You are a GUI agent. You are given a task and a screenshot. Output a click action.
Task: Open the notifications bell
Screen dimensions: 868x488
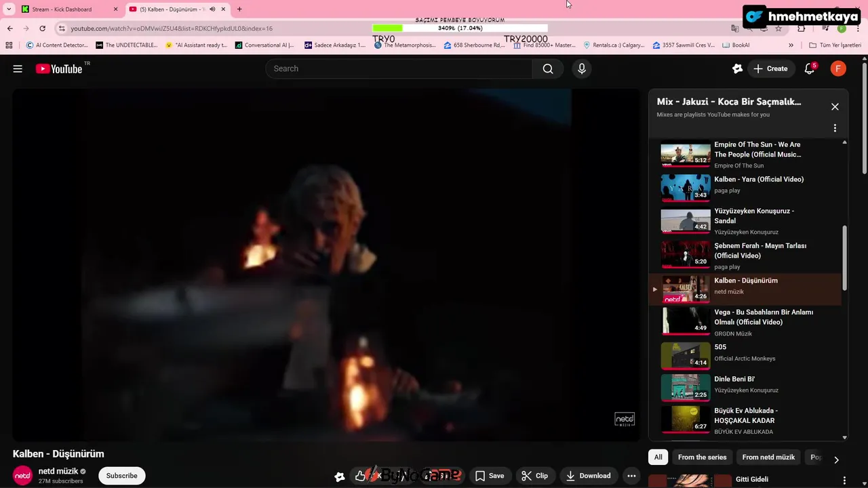tap(809, 68)
